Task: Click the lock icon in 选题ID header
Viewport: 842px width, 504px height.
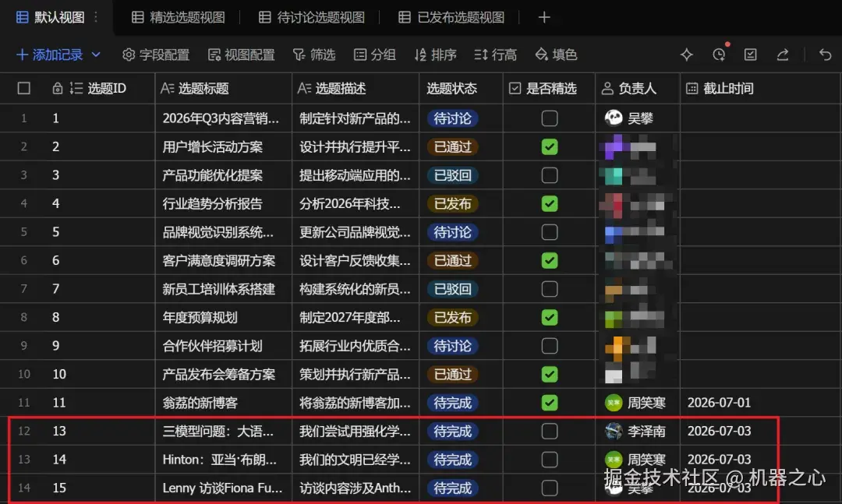Action: [x=58, y=88]
